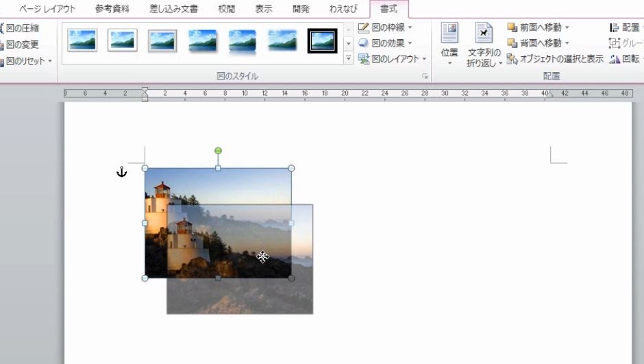The height and width of the screenshot is (364, 644).
Task: Click the first-line indent marker on the ruler
Action: pos(145,90)
